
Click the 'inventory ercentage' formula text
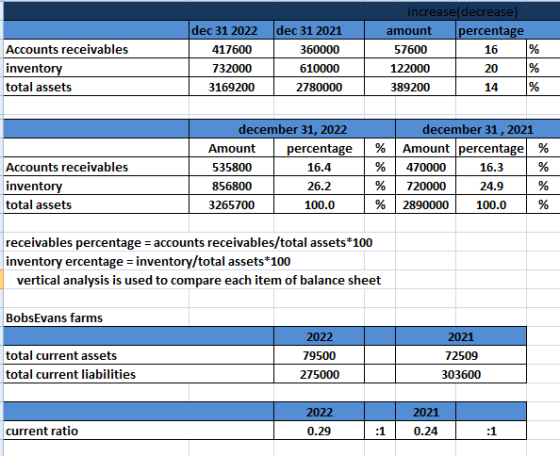pyautogui.click(x=148, y=262)
